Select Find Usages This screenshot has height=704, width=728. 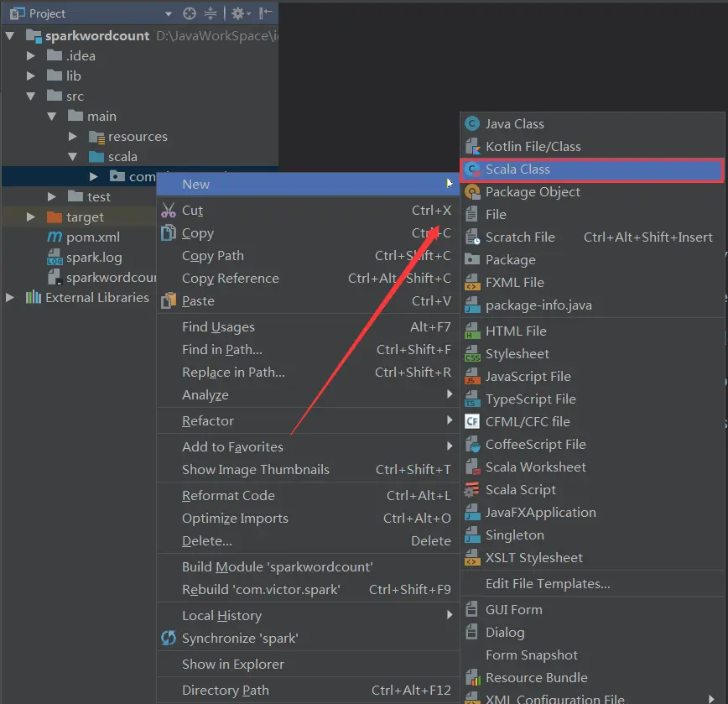308,327
